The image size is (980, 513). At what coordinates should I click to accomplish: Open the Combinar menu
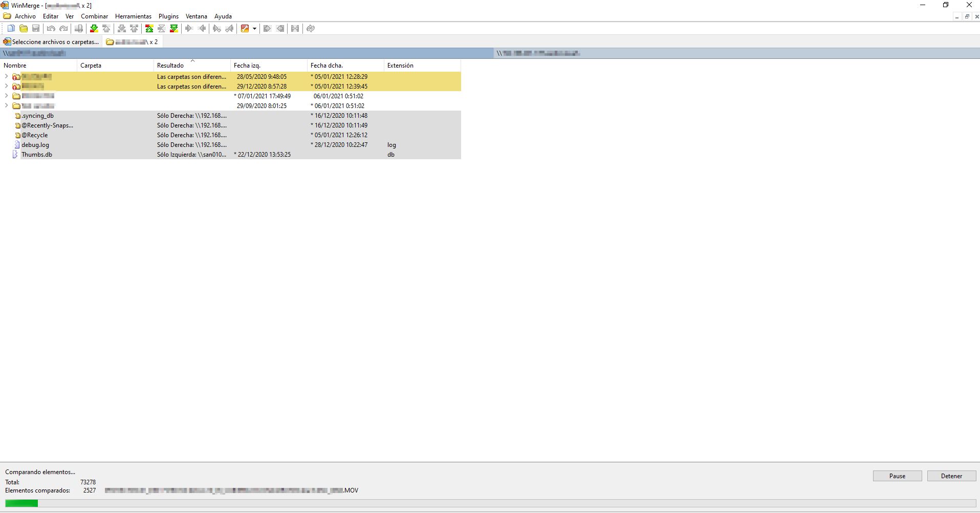[x=94, y=16]
